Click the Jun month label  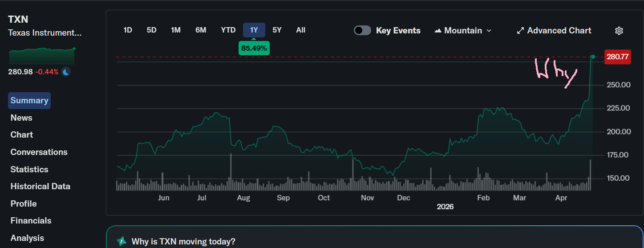[x=163, y=198]
